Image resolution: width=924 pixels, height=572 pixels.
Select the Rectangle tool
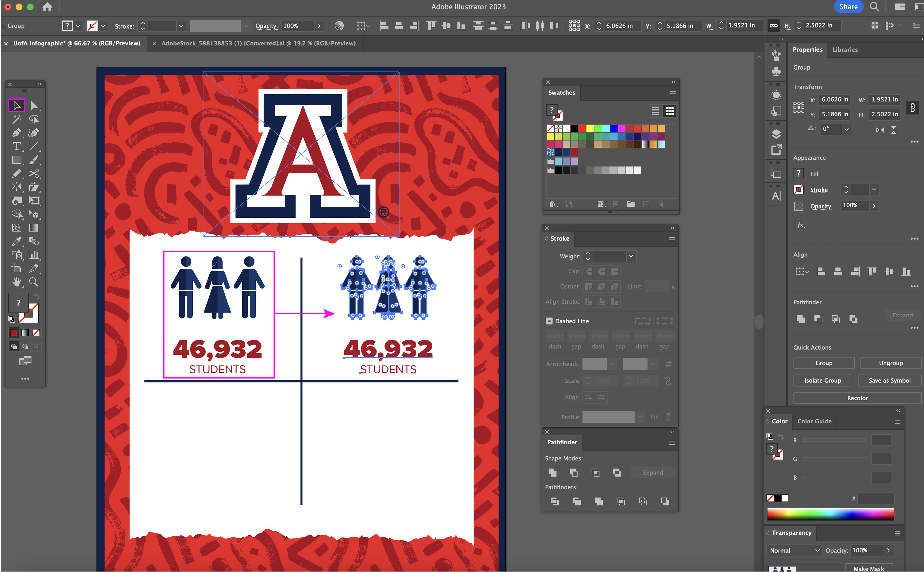pyautogui.click(x=16, y=160)
